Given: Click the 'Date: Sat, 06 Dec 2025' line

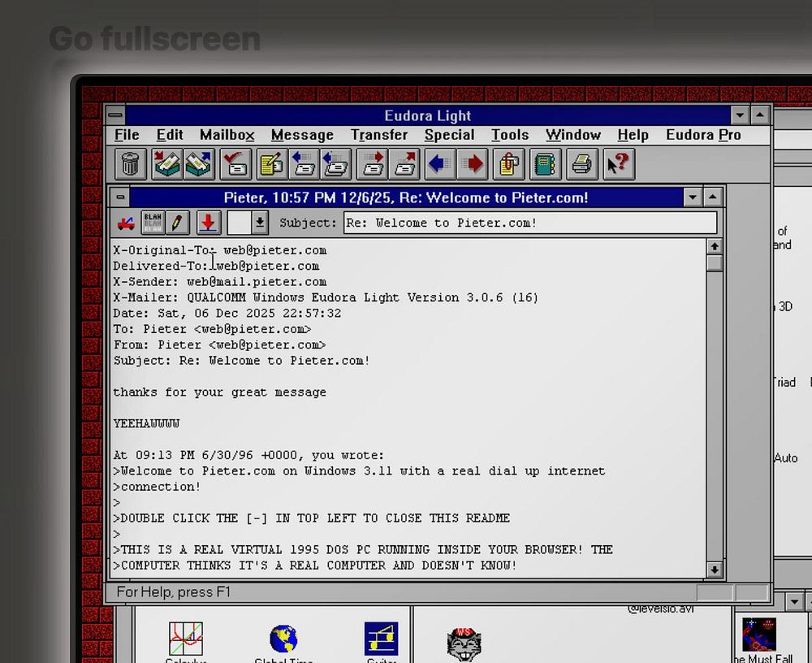Looking at the screenshot, I should click(x=227, y=313).
